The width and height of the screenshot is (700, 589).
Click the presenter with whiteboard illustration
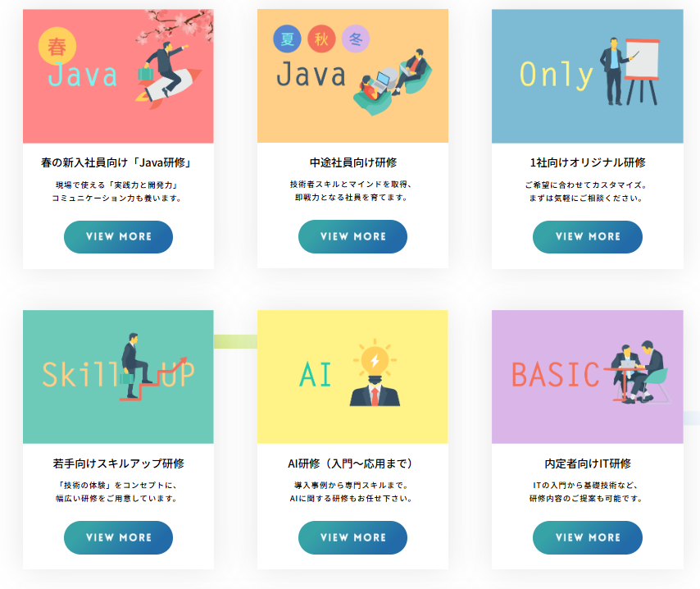630,72
